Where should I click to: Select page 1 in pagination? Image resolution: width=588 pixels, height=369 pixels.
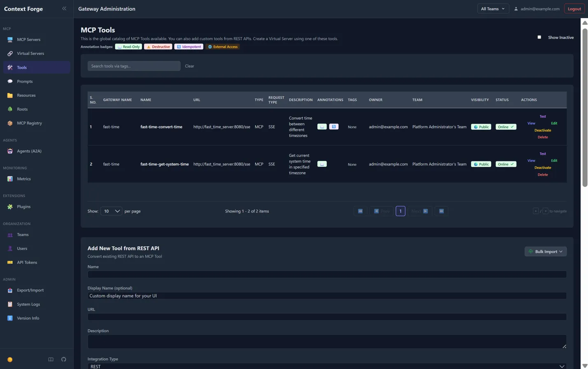[x=400, y=211]
